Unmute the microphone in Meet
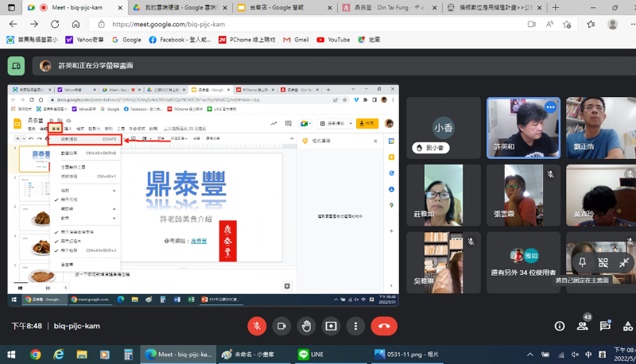Viewport: 636px width, 364px height. (257, 326)
